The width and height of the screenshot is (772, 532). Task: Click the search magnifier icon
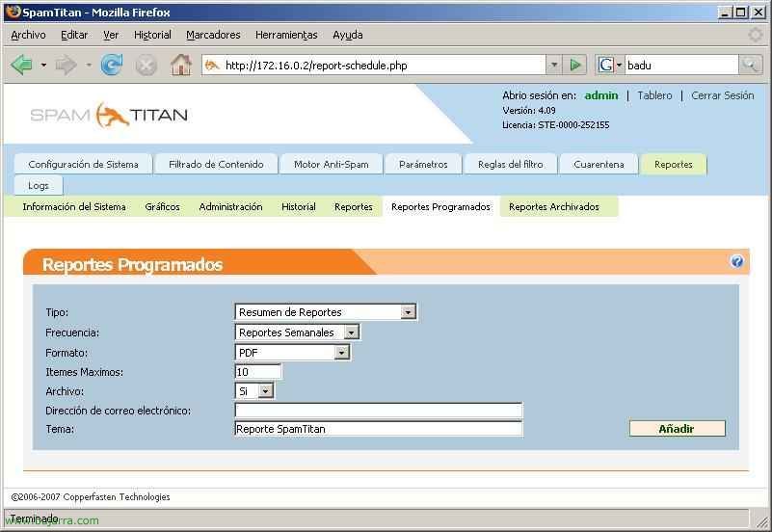(751, 65)
